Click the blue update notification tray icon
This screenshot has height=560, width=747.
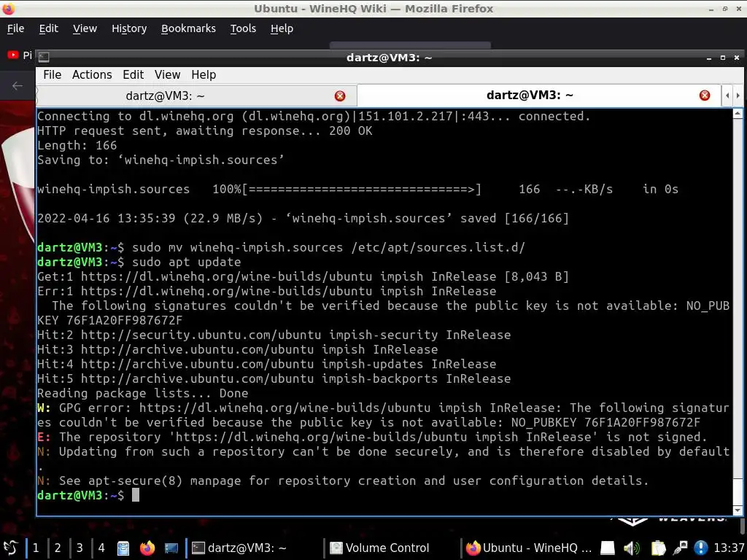(700, 548)
